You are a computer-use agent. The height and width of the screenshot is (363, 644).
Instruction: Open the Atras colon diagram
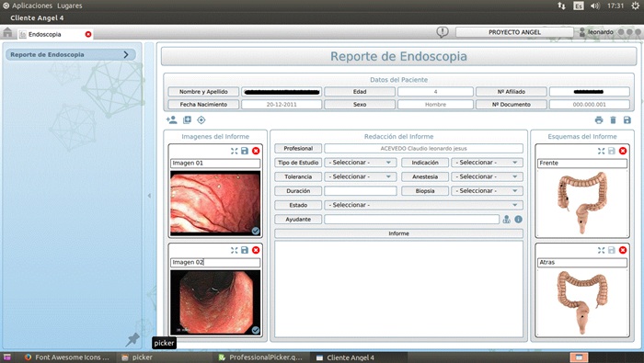click(582, 302)
